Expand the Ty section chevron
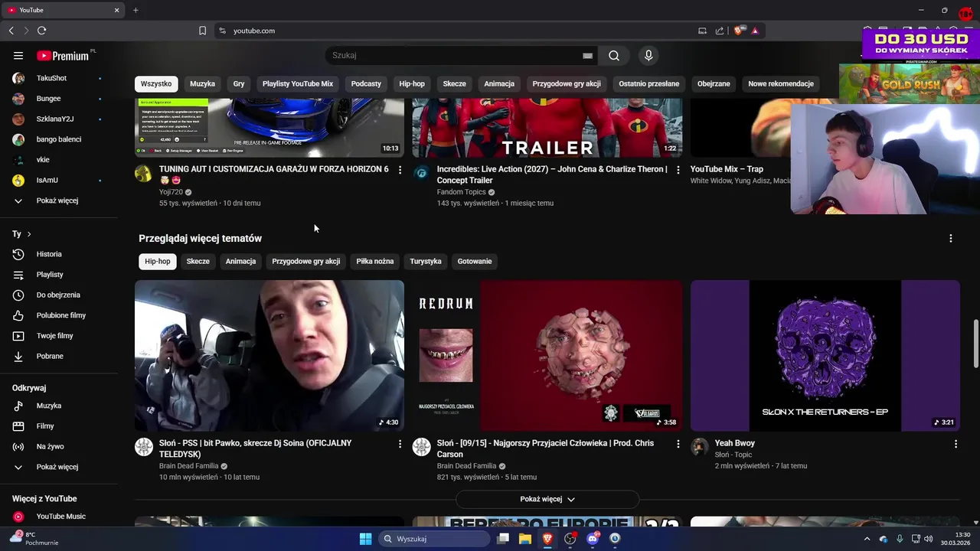 (x=29, y=234)
